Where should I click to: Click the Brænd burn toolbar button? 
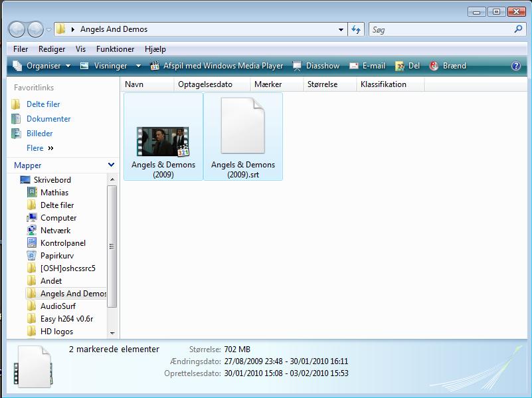[x=448, y=66]
